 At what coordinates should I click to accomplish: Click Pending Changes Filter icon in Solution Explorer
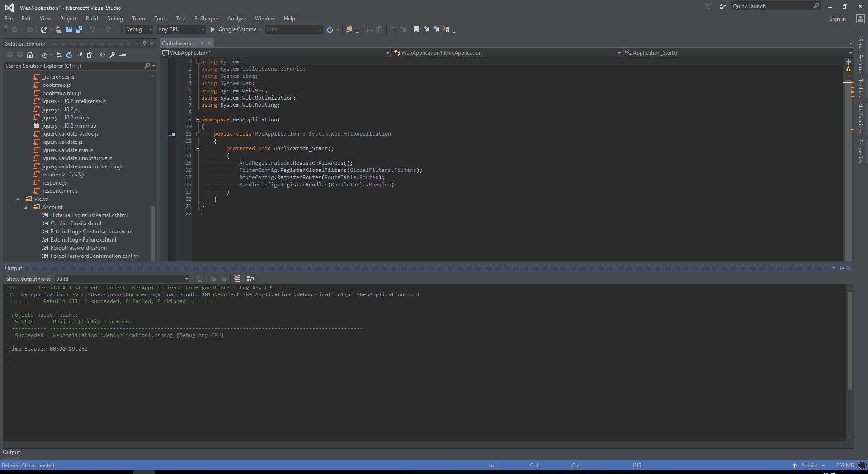coord(44,55)
